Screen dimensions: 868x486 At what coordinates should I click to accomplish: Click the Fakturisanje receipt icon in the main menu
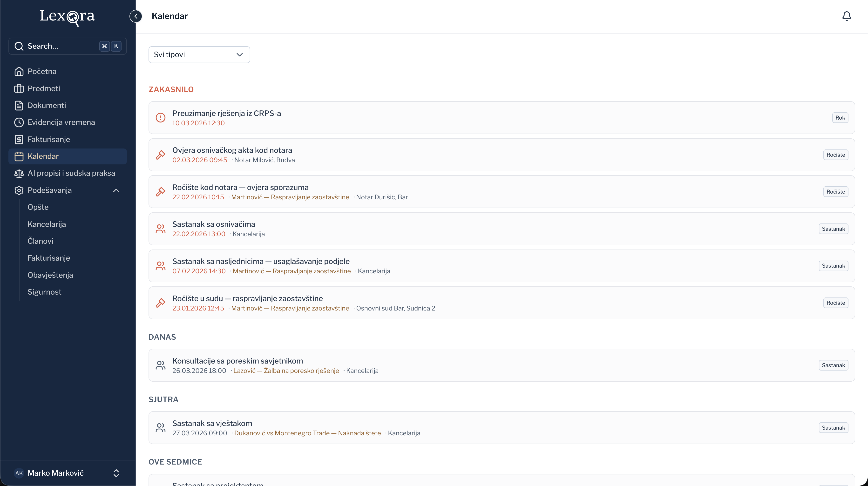pos(19,139)
